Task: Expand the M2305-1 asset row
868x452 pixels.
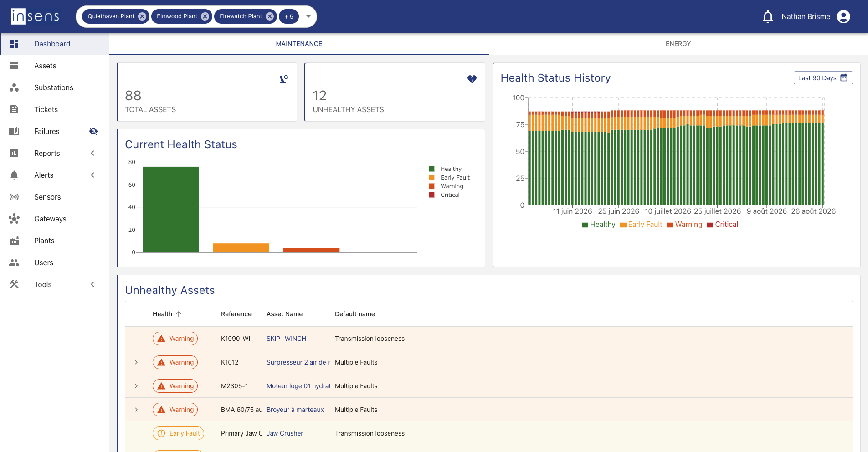Action: pyautogui.click(x=136, y=386)
